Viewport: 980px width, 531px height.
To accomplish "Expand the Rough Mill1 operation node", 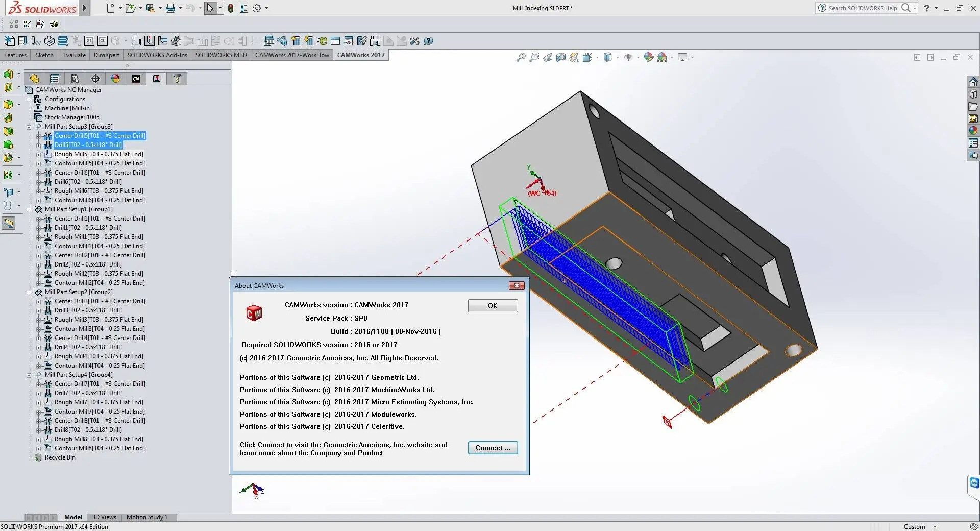I will coord(38,237).
